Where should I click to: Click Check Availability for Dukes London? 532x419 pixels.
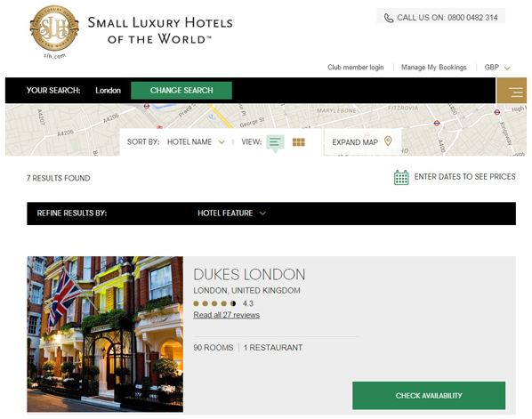click(429, 396)
